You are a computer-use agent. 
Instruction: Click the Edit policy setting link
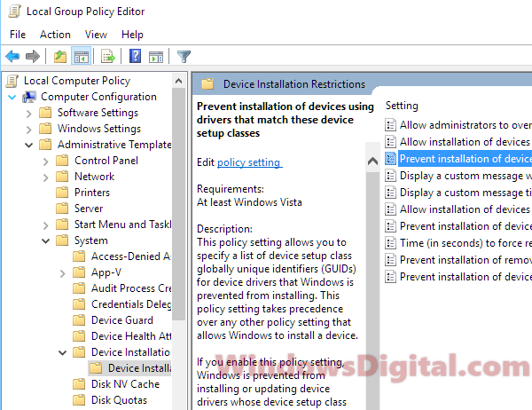click(x=249, y=162)
